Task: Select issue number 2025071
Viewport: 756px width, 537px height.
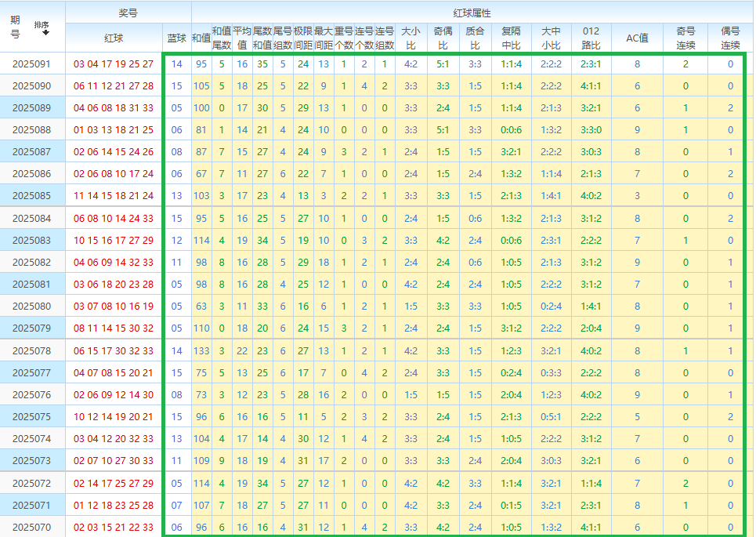Action: click(31, 505)
